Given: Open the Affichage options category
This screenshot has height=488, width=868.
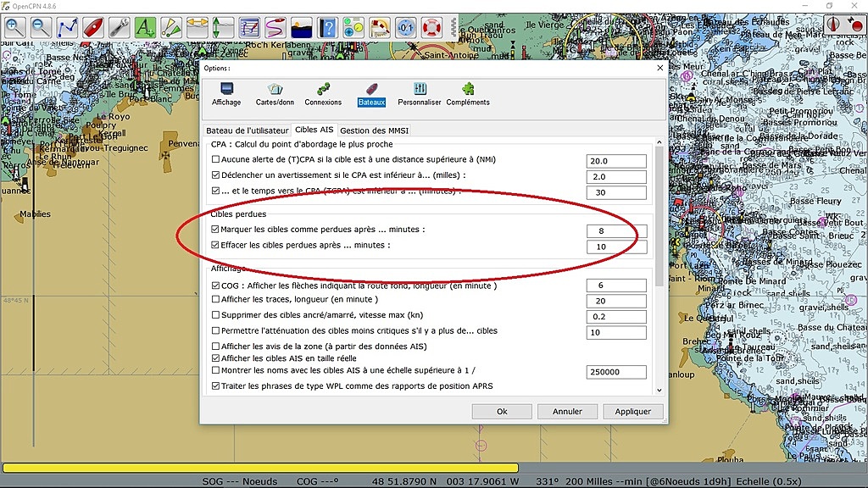Looking at the screenshot, I should [x=226, y=94].
